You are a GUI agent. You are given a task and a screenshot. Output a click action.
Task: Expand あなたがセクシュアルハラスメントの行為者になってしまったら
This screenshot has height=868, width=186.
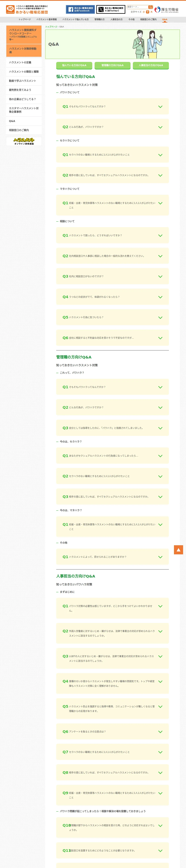112,456
